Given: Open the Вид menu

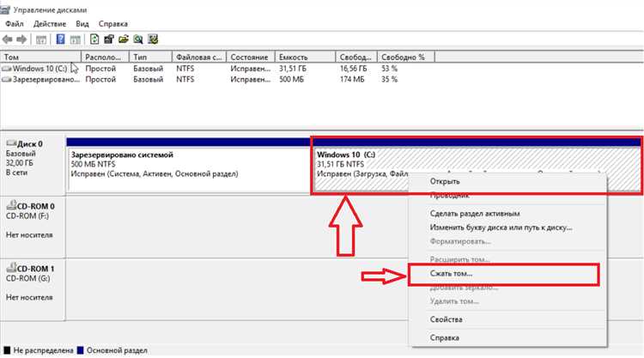Looking at the screenshot, I should [82, 24].
